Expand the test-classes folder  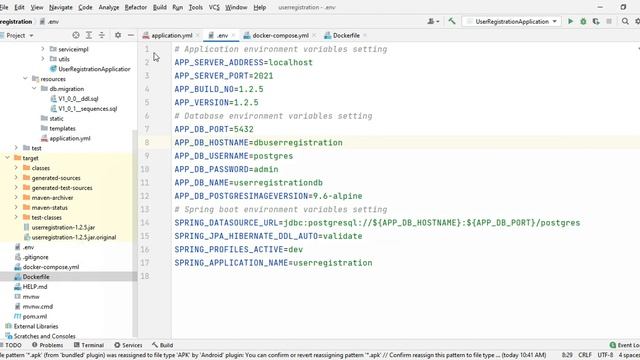click(x=16, y=217)
